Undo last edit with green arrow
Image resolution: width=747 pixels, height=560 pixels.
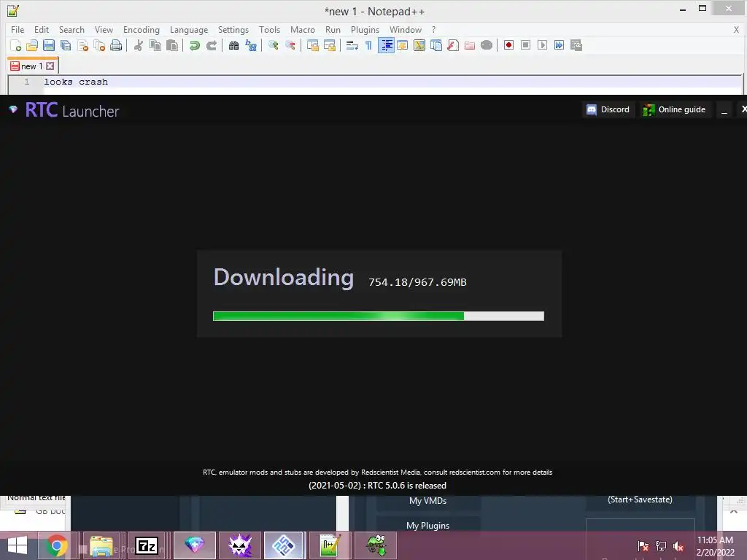(x=194, y=45)
